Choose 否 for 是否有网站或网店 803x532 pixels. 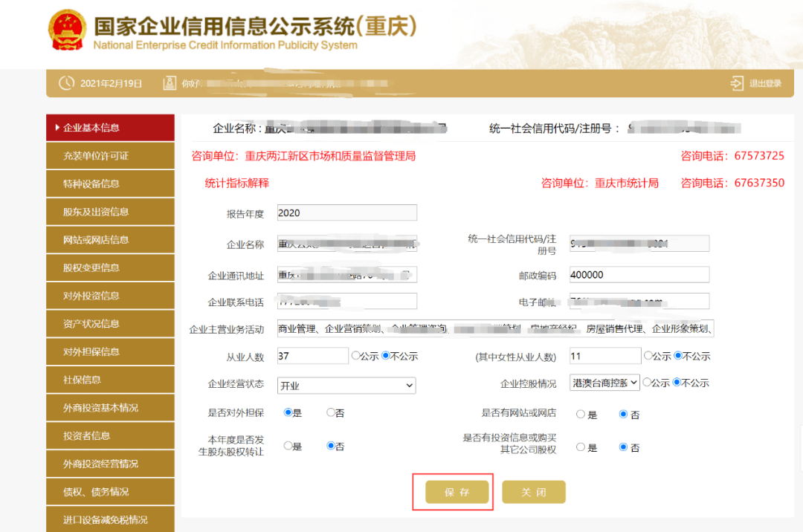point(623,415)
